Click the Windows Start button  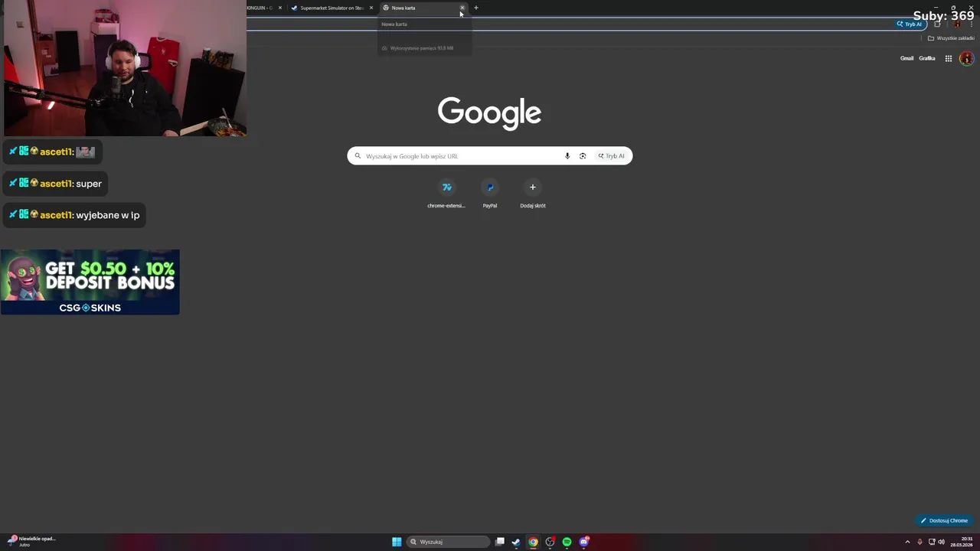point(397,542)
